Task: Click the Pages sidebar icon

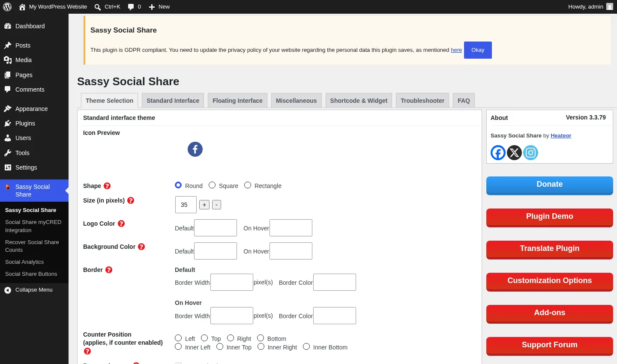Action: 8,75
